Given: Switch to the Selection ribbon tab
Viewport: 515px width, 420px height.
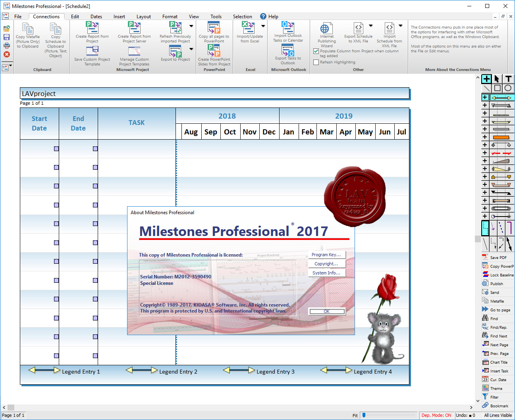Looking at the screenshot, I should coord(243,17).
